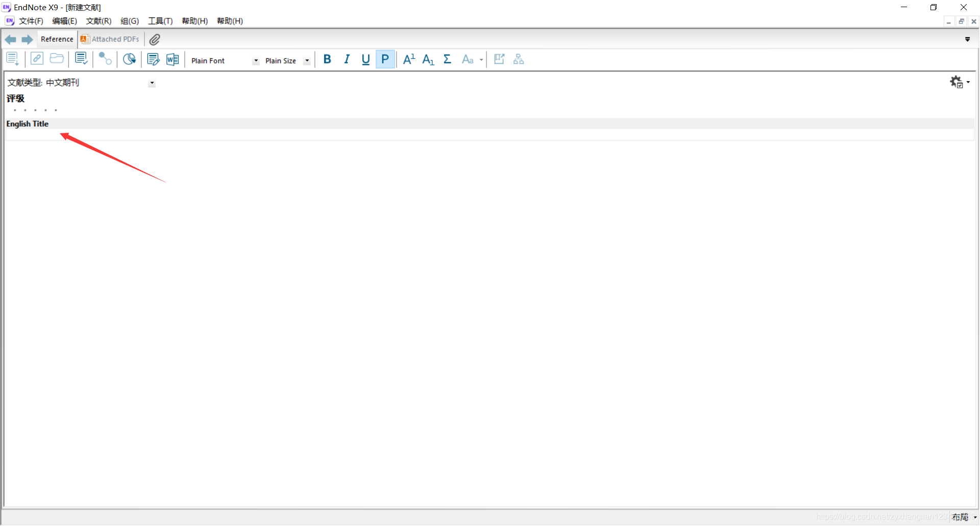Apply subscript formatting
The image size is (980, 526).
[428, 59]
